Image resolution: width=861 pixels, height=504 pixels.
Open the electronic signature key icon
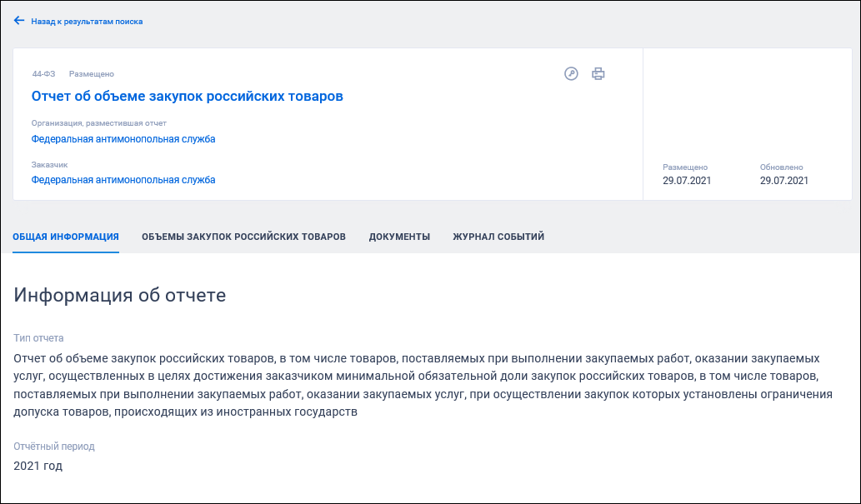[571, 73]
